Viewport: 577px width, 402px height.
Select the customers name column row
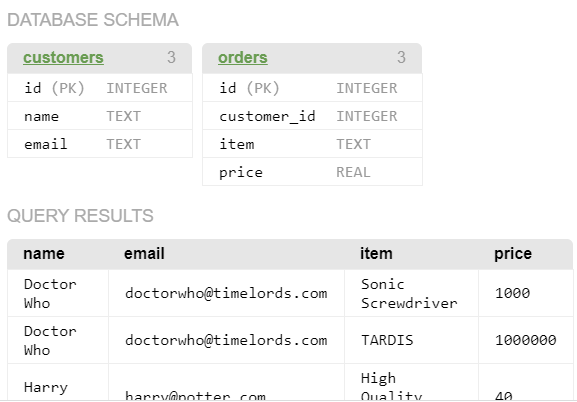pos(100,116)
